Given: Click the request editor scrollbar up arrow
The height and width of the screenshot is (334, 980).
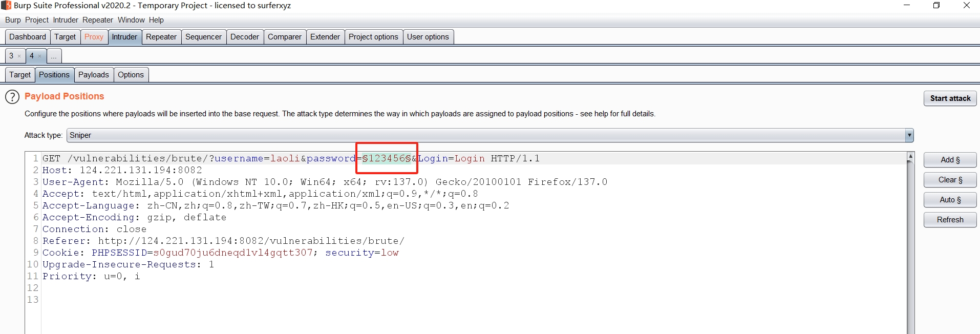Looking at the screenshot, I should point(910,156).
